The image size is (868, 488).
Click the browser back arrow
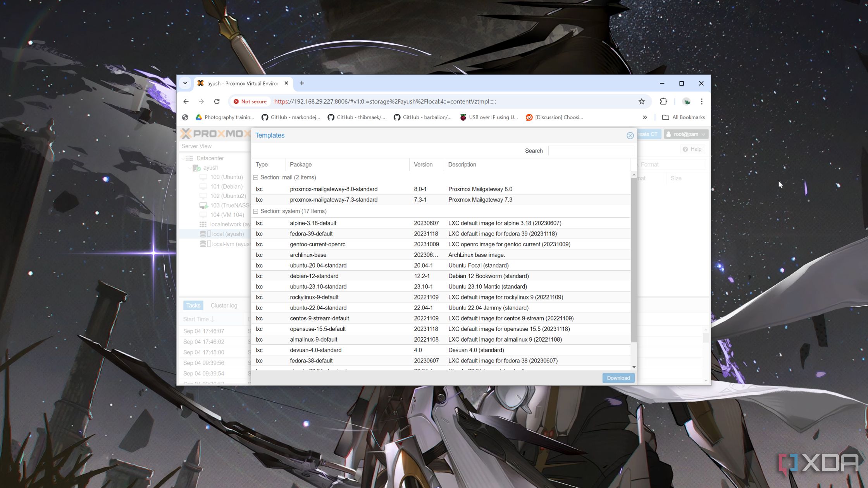(186, 101)
